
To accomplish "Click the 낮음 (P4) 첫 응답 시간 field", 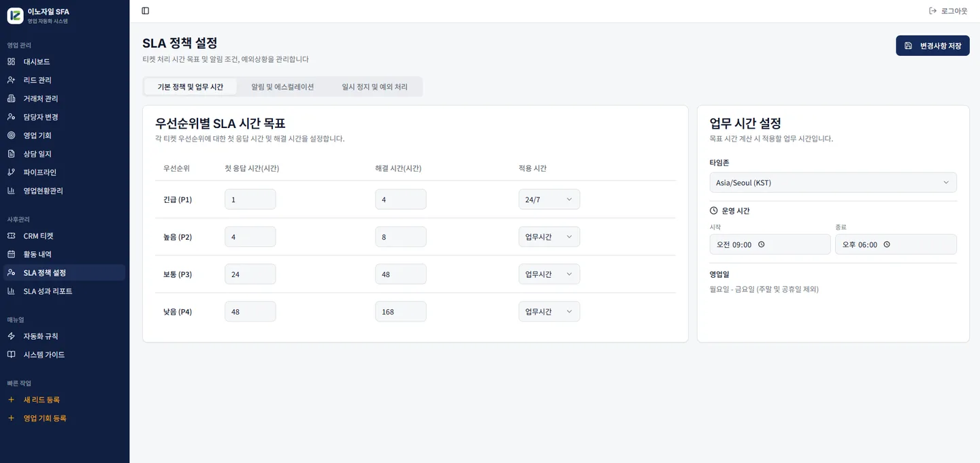I will tap(250, 312).
